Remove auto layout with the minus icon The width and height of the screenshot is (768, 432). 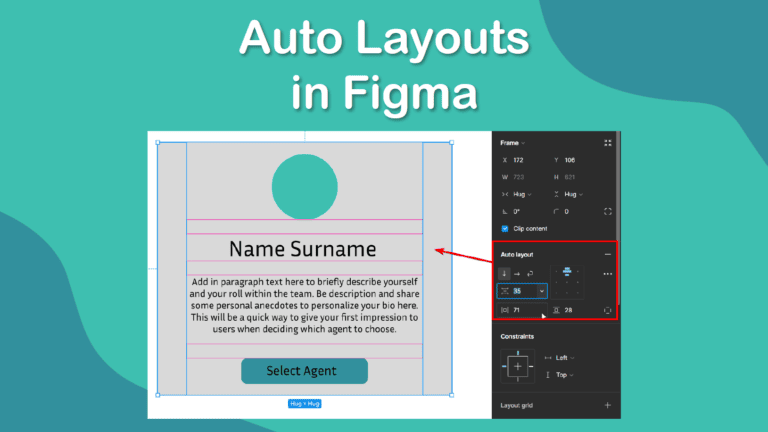coord(607,255)
